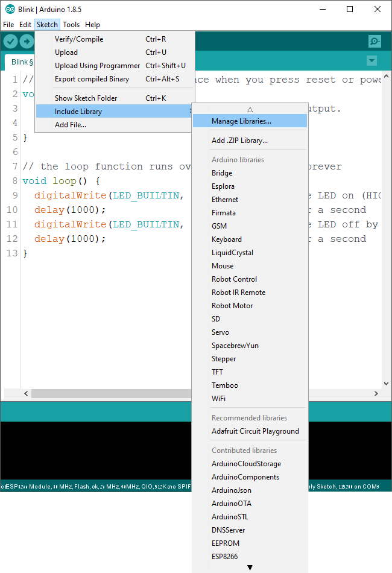
Task: Click the black console output area
Action: click(96, 450)
